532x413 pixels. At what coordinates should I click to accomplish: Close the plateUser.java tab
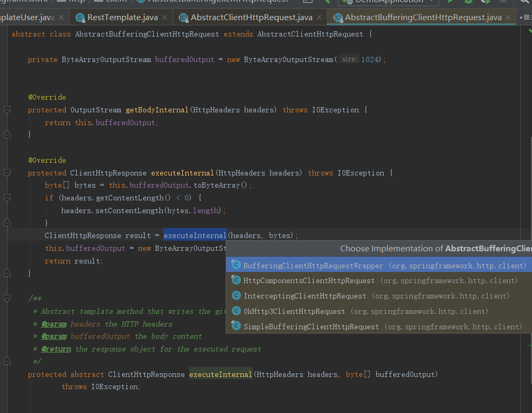pos(61,17)
